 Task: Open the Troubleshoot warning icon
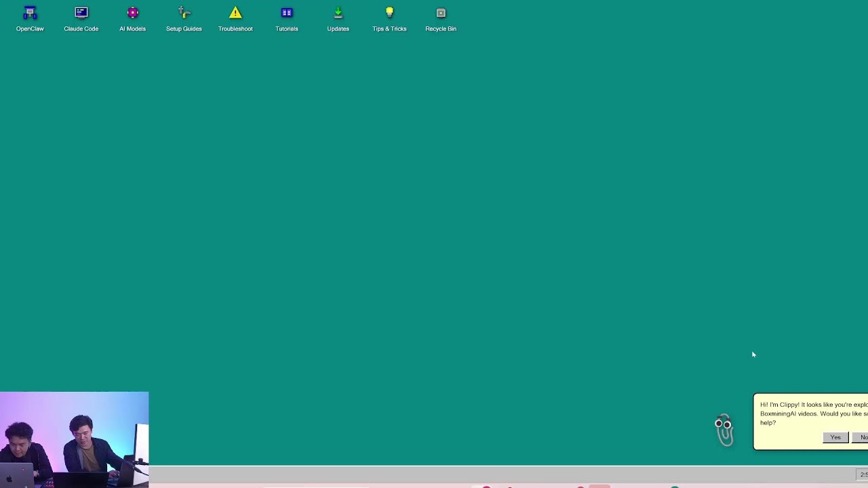pyautogui.click(x=235, y=19)
